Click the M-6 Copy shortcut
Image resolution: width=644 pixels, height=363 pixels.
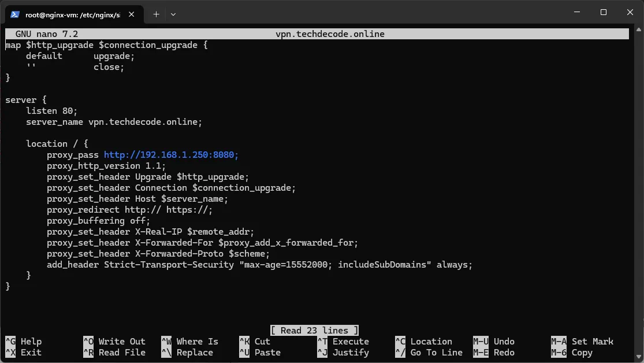tap(572, 353)
